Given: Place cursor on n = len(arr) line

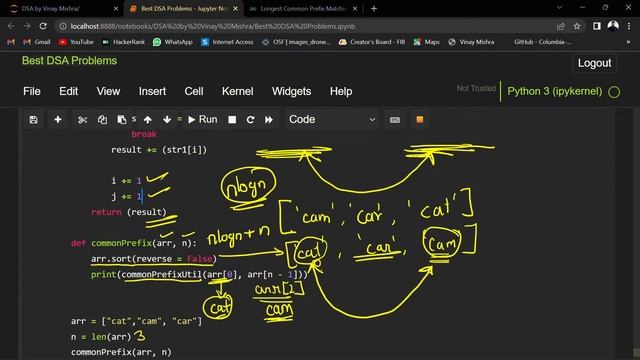Looking at the screenshot, I should pos(101,337).
